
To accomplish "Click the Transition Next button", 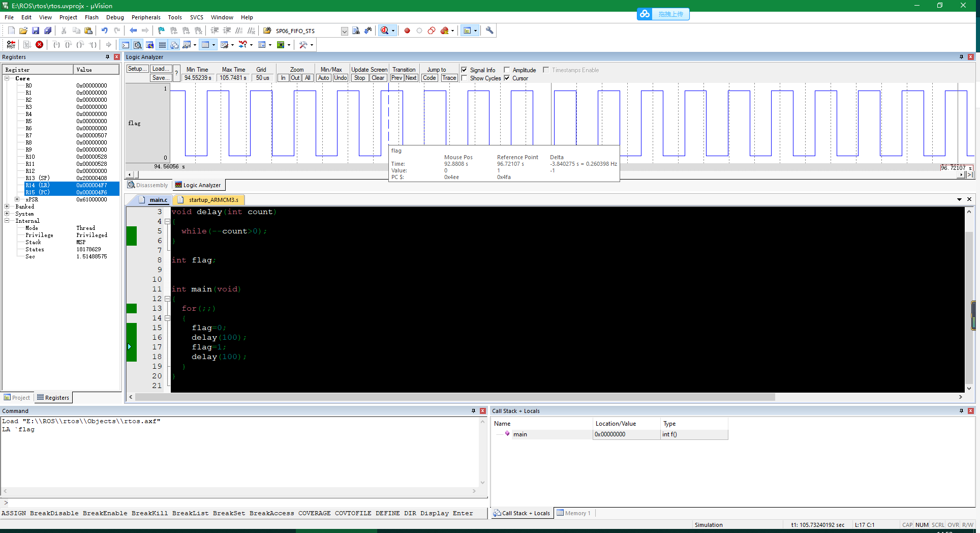I will pyautogui.click(x=411, y=78).
